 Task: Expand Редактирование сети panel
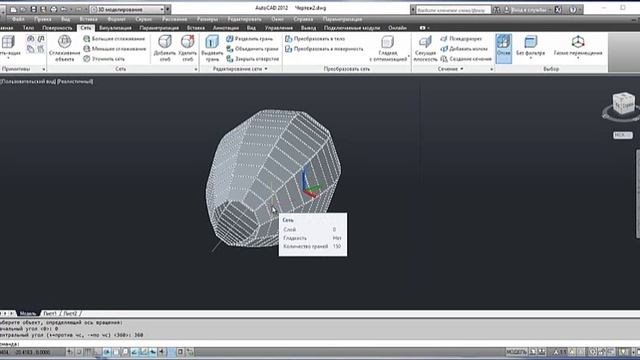(x=240, y=69)
